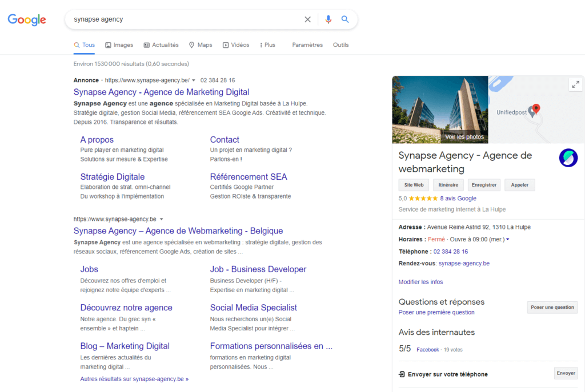Open Formations personnalisées en ... link
Screen dimensions: 585x392
(x=271, y=346)
